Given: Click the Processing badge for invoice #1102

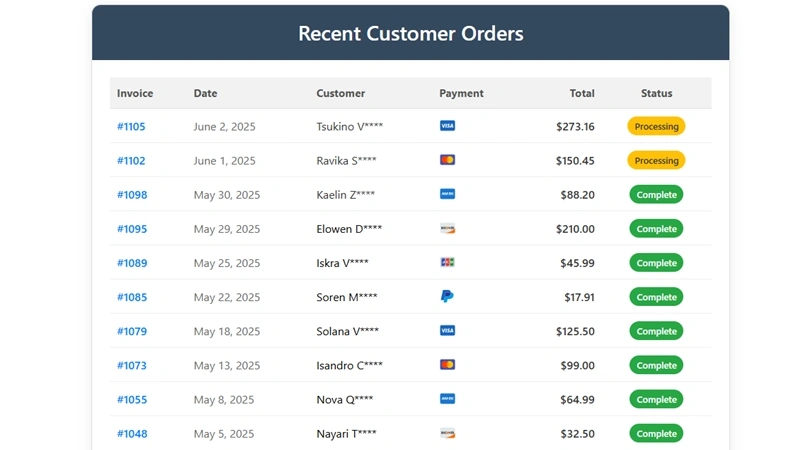Looking at the screenshot, I should click(x=656, y=160).
